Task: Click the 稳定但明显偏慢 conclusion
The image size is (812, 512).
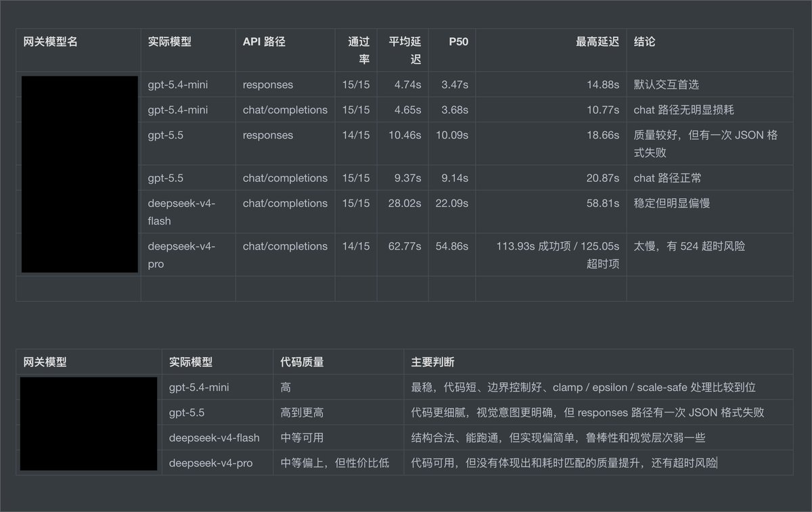Action: coord(671,203)
